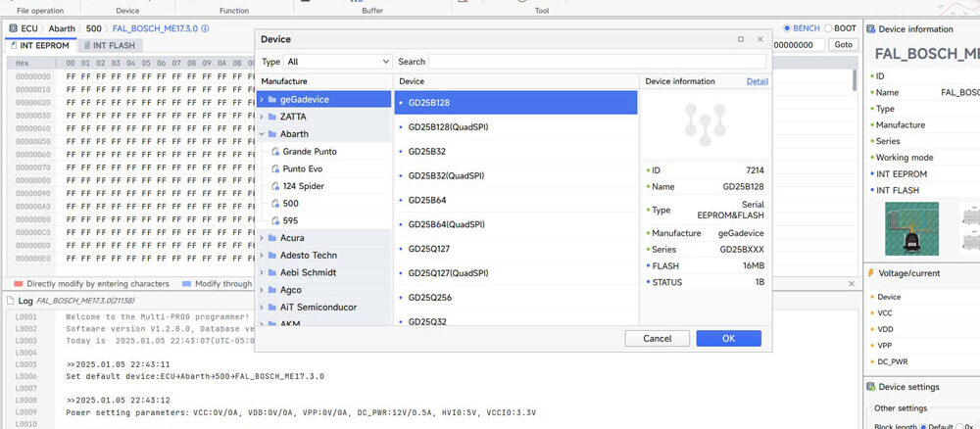Click the FAL_BOSCH_ME17.3.0 breadcrumb link

point(155,28)
